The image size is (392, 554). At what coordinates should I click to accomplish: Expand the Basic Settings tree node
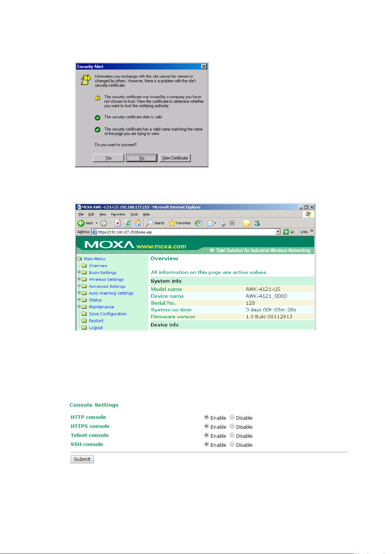coord(79,272)
